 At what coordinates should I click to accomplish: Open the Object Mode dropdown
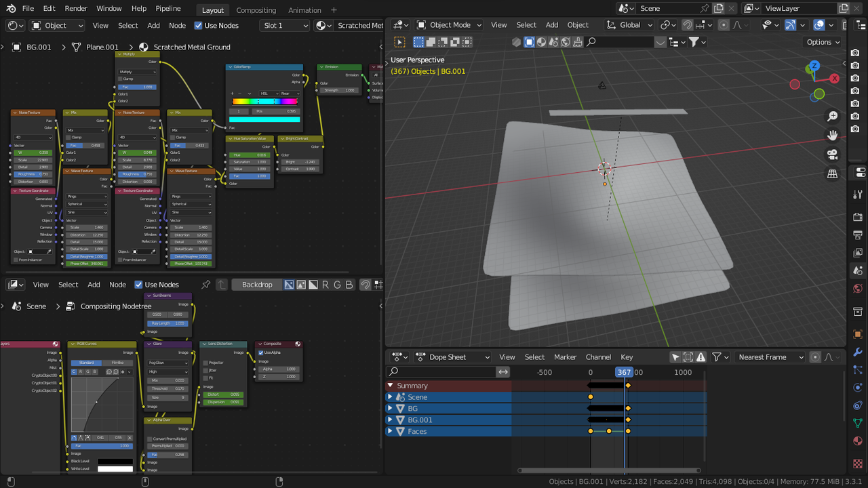[449, 25]
